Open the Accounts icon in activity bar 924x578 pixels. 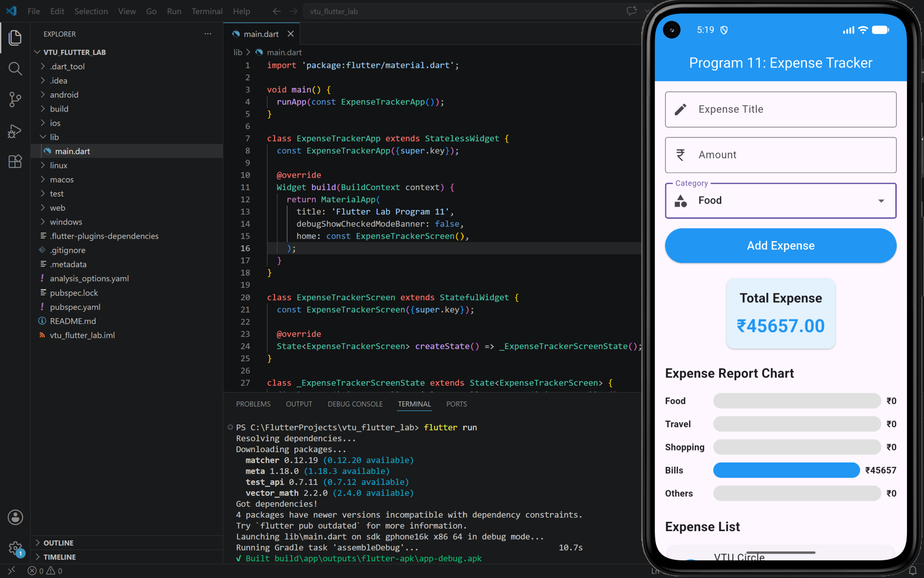click(x=15, y=517)
